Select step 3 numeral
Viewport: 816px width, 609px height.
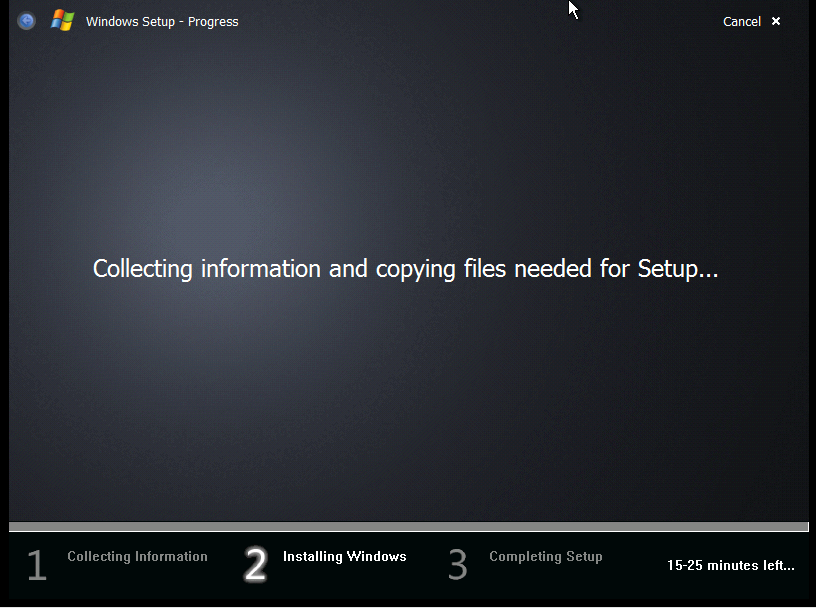(458, 565)
